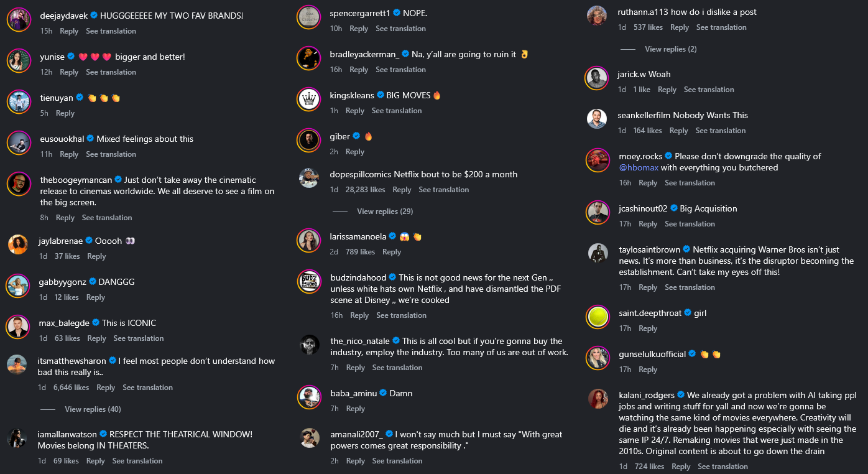Expand the 40 replies under itsmatthewsharon

93,409
